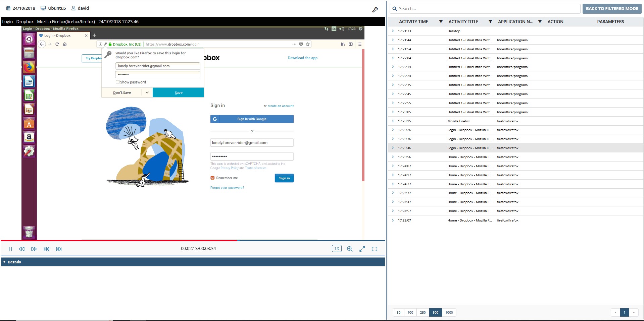Image resolution: width=644 pixels, height=321 pixels.
Task: Set page size to 250
Action: tap(423, 312)
